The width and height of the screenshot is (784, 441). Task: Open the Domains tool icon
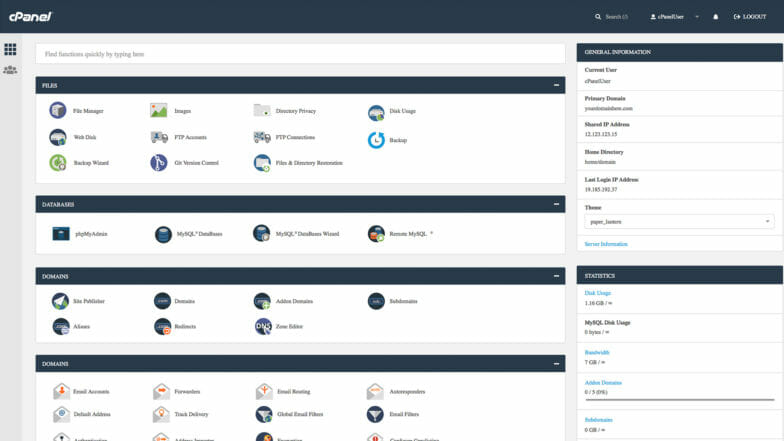(162, 301)
